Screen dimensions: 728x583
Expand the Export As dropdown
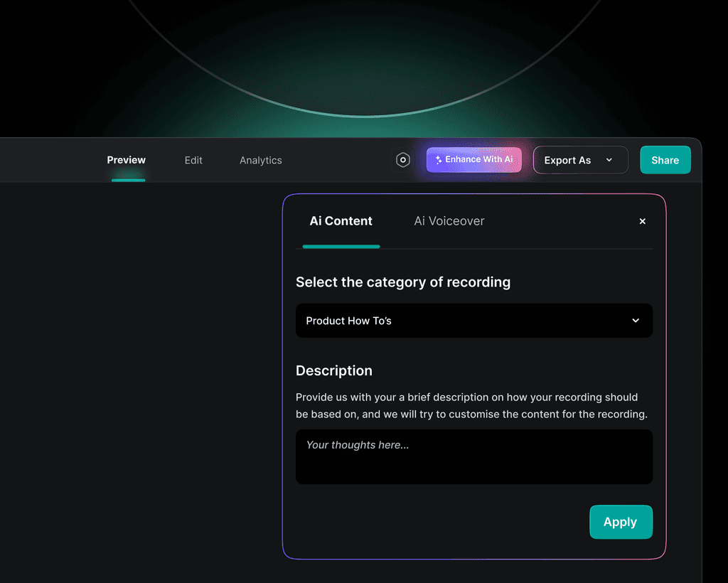point(580,160)
